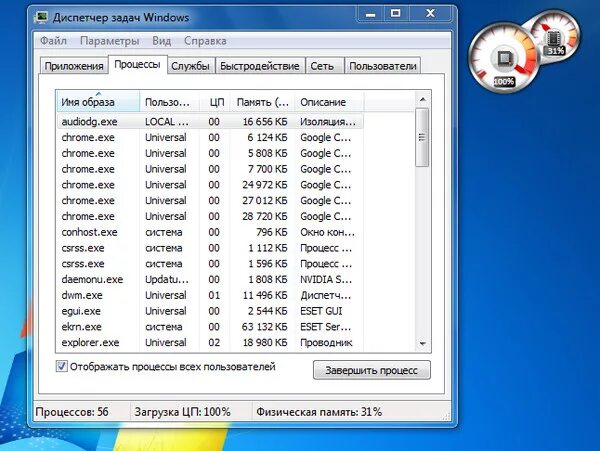Select the ekrn.exe process

pos(210,327)
